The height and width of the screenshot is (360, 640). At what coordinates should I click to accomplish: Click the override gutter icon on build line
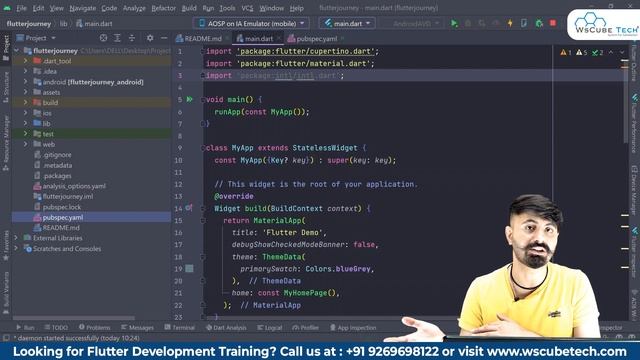[x=189, y=208]
